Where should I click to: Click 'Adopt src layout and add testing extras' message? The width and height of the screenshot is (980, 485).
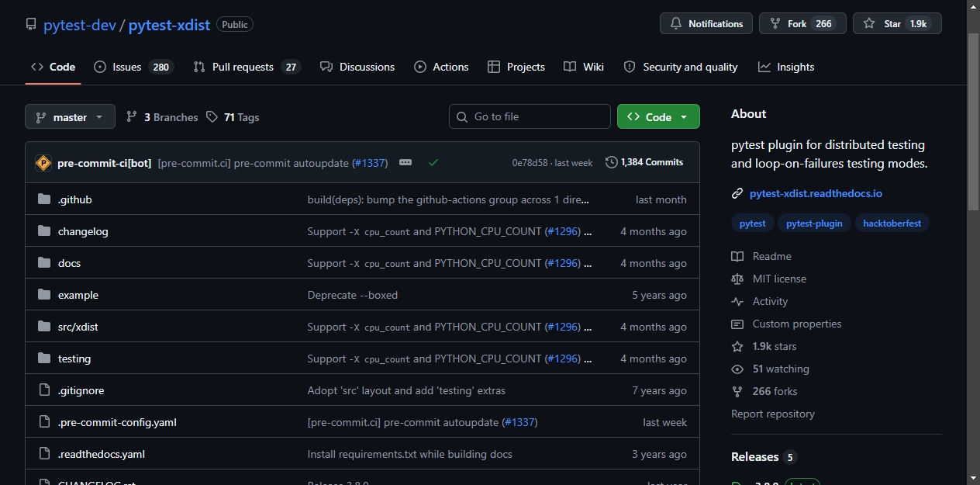(x=406, y=390)
